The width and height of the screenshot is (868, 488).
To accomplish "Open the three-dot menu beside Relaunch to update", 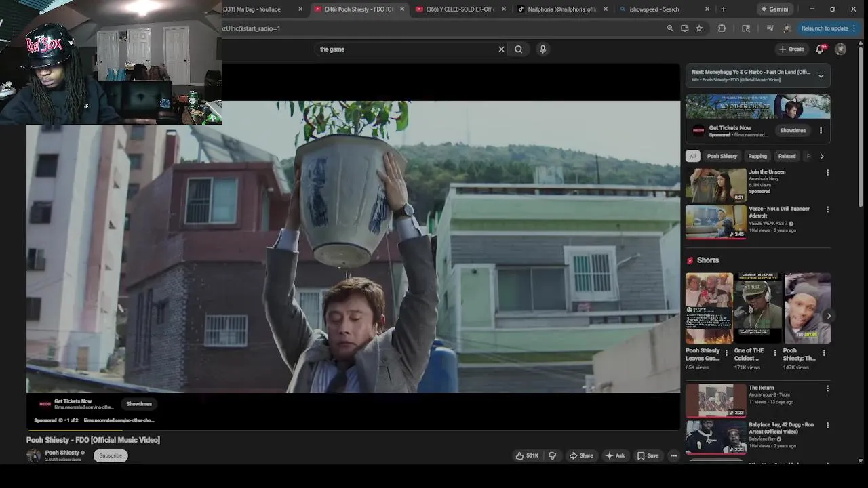I will click(854, 28).
